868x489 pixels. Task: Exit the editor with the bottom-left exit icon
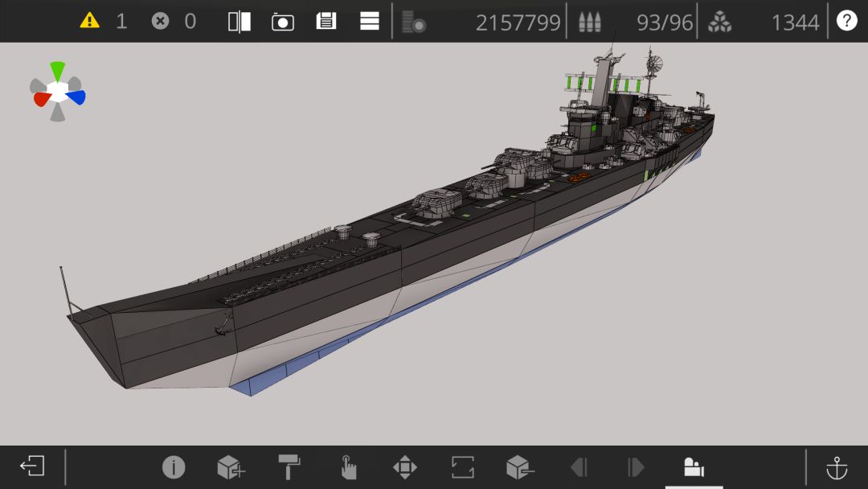pyautogui.click(x=32, y=466)
